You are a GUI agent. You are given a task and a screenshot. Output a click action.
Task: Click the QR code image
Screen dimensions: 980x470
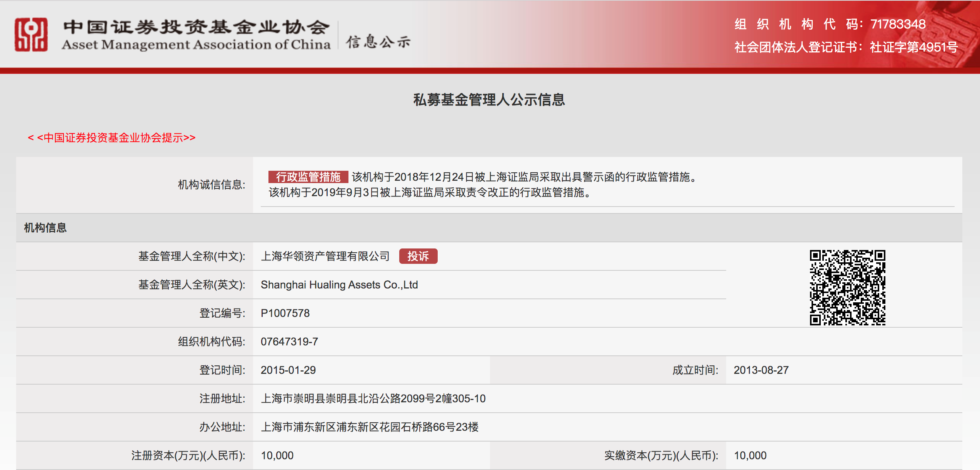coord(847,287)
